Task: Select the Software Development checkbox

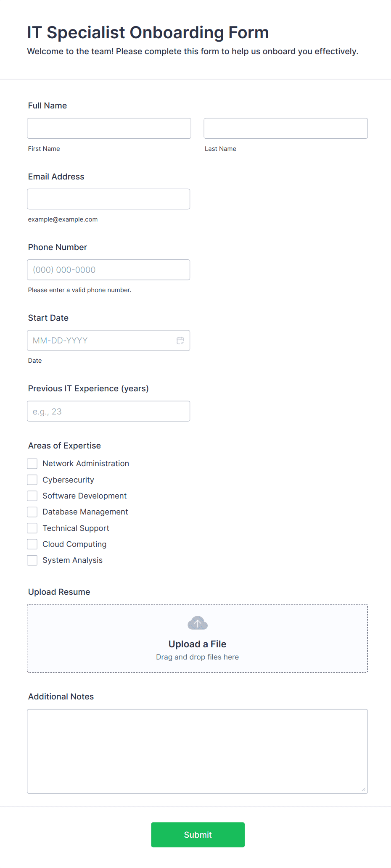Action: tap(32, 496)
